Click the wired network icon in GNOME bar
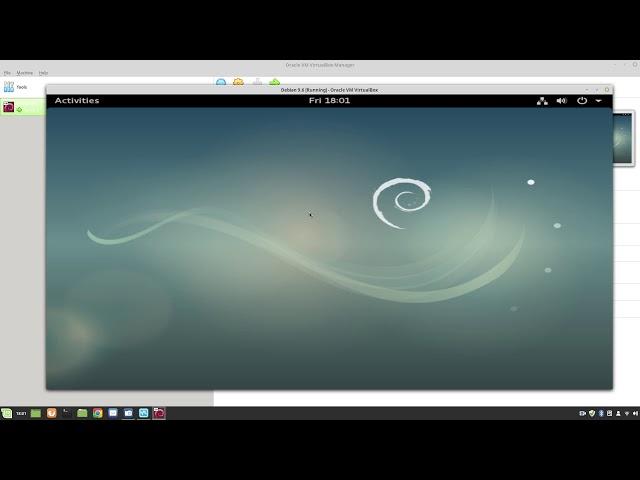640x480 pixels. tap(542, 101)
